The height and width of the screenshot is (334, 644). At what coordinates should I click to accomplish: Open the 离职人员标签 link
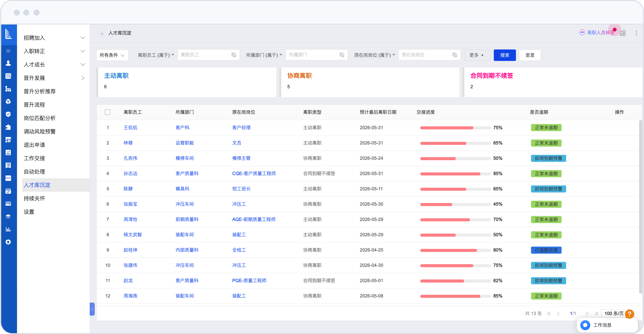(600, 32)
